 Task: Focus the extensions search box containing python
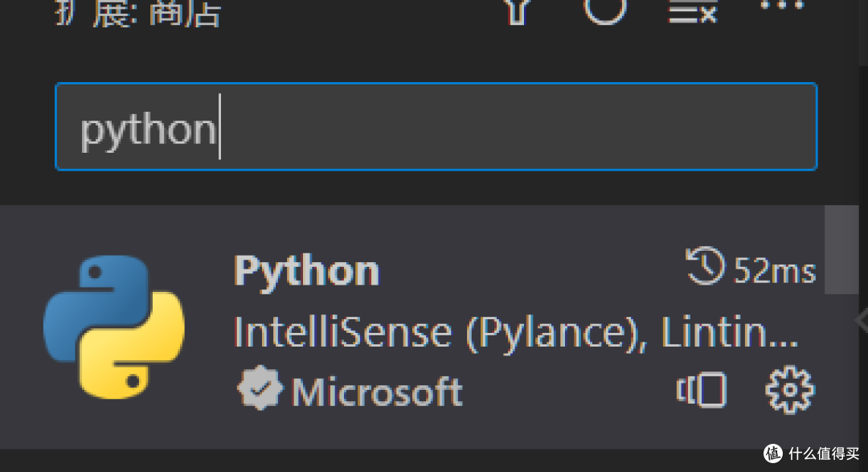[x=436, y=126]
